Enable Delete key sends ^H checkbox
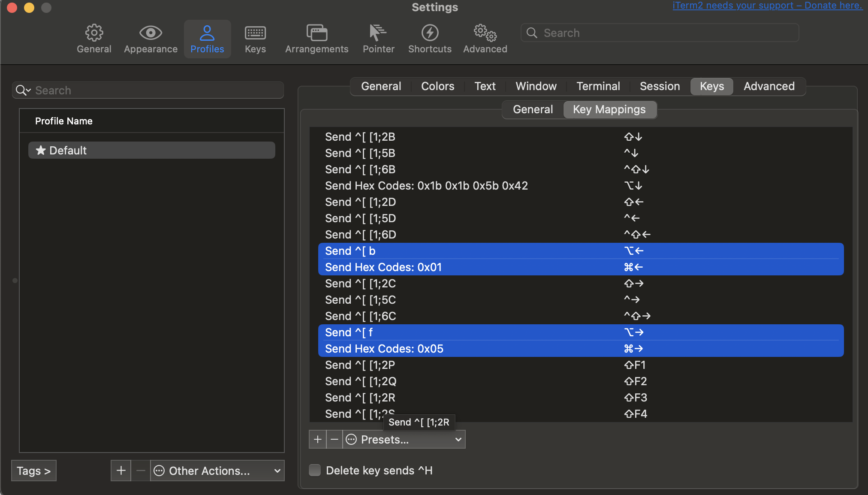Screen dimensions: 868x495 314,471
